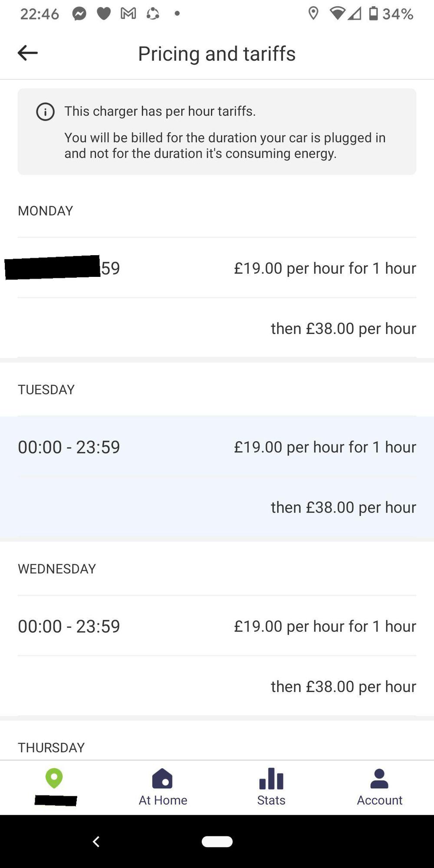The height and width of the screenshot is (868, 434).
Task: Tap the info icon in tariff notice
Action: [45, 112]
